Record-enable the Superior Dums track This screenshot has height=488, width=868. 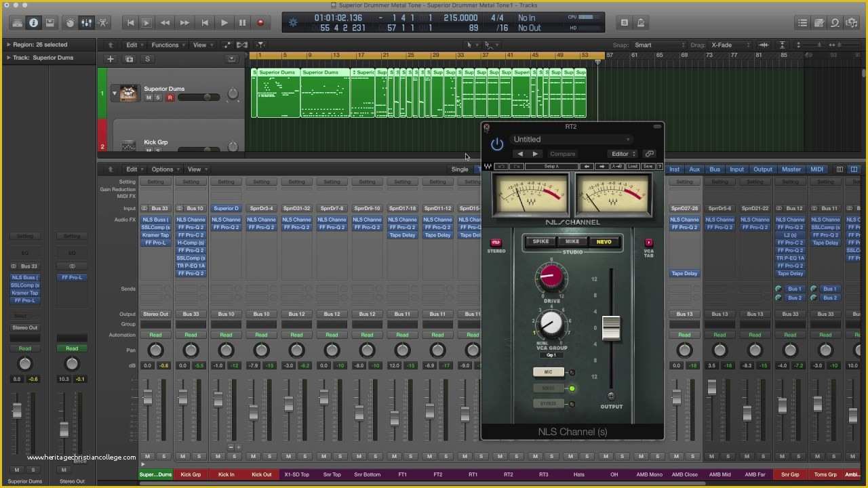click(170, 98)
